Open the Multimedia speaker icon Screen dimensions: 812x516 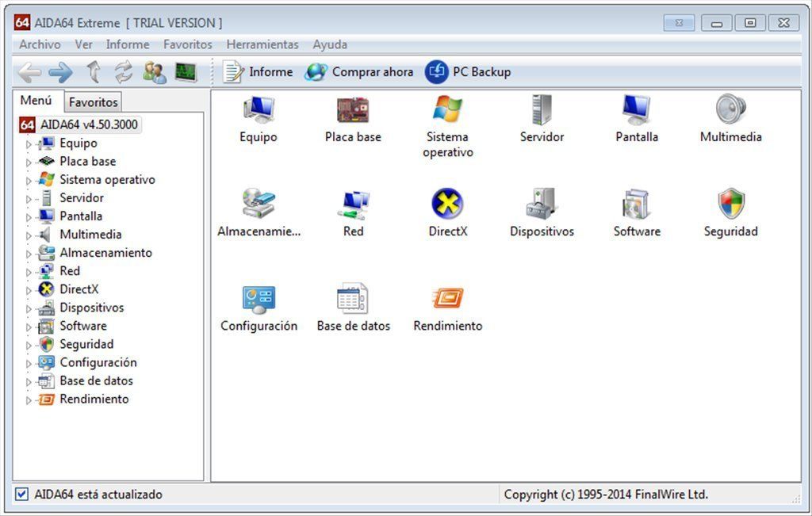[730, 110]
